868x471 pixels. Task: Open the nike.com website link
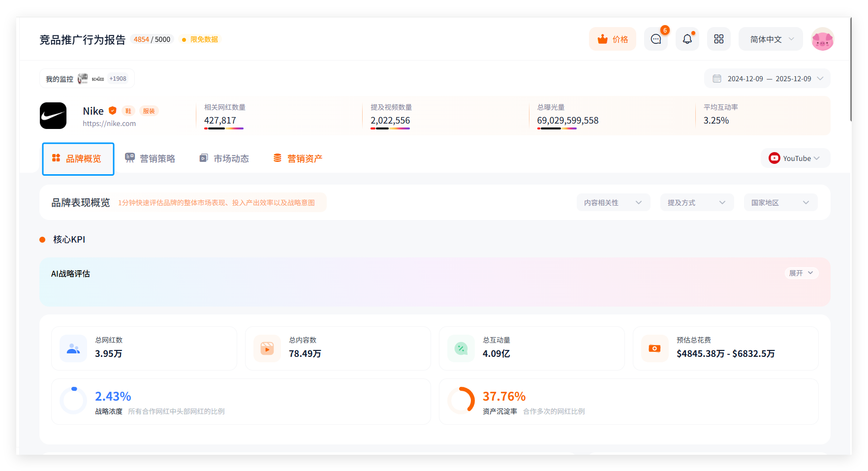pyautogui.click(x=109, y=124)
